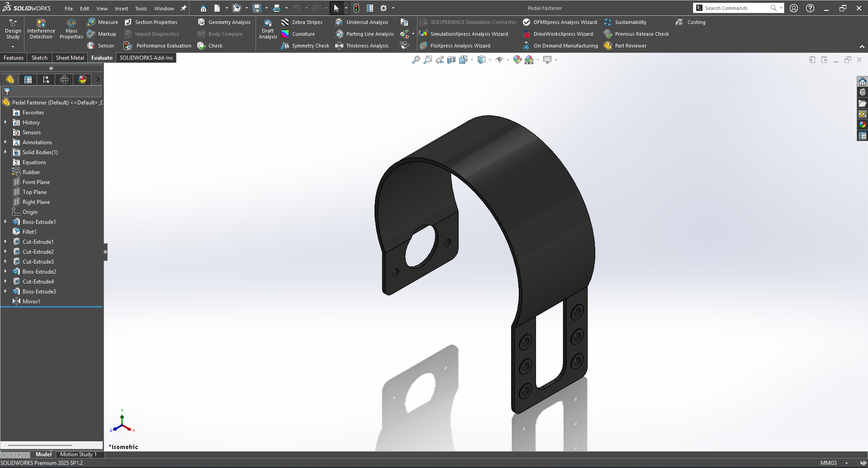Screen dimensions: 868x468
Task: Open the Options gear dropdown arrow
Action: (393, 8)
